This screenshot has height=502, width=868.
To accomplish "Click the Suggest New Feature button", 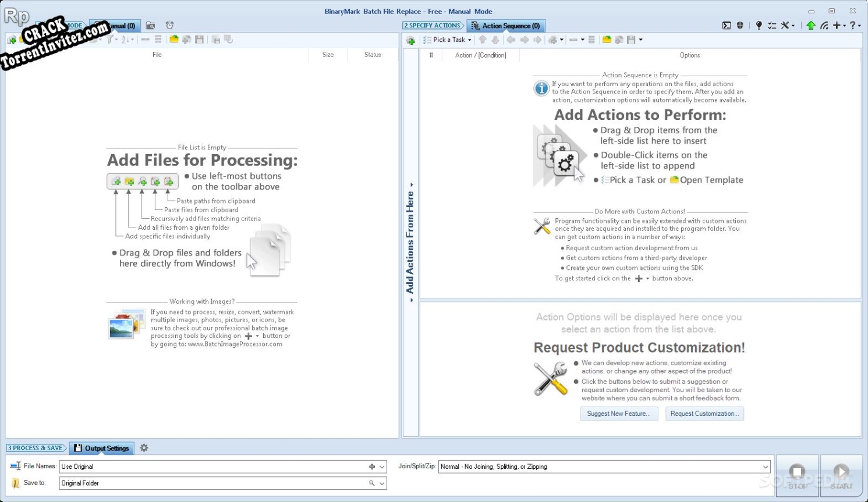I will [619, 414].
